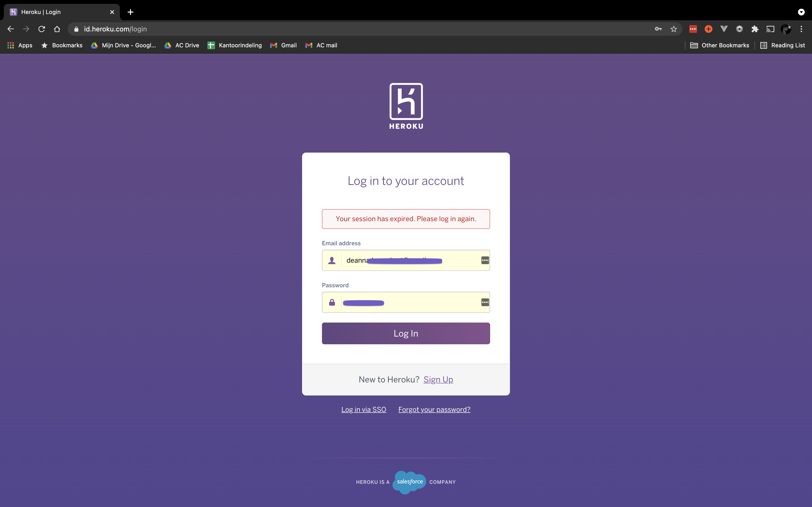Start casting via the Cast toolbar icon

(x=770, y=29)
